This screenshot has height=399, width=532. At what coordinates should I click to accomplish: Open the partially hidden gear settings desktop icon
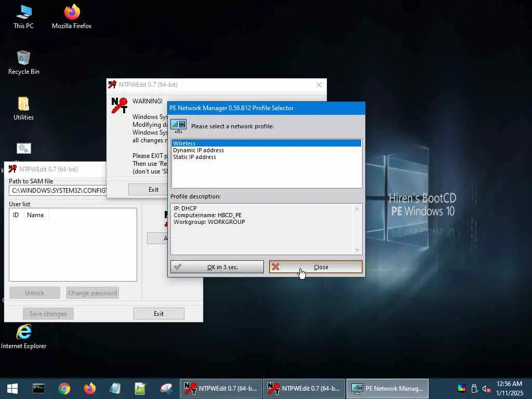click(23, 149)
